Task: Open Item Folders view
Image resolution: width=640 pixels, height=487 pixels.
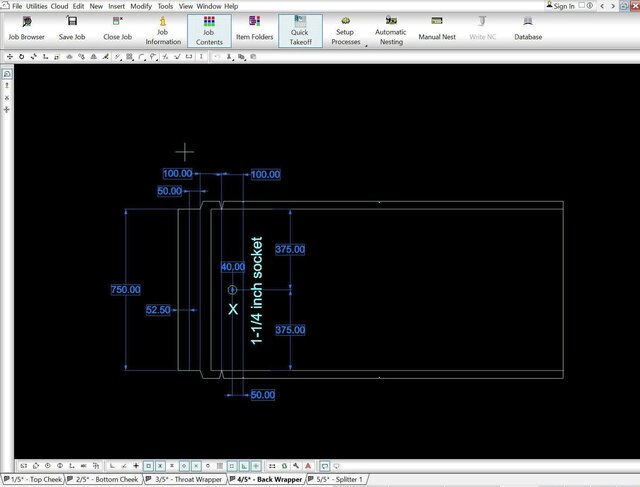Action: 254,30
